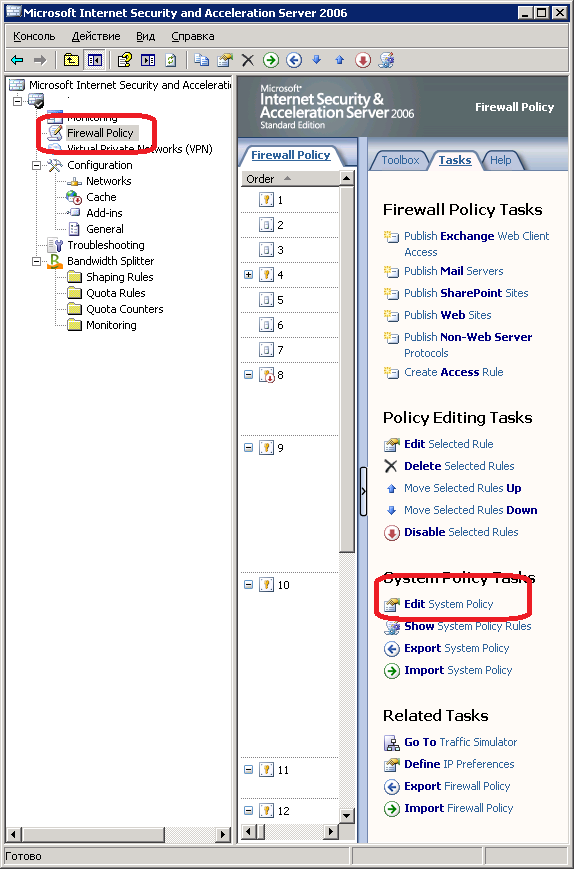This screenshot has width=574, height=869.
Task: Open the Вид menu
Action: tap(146, 37)
